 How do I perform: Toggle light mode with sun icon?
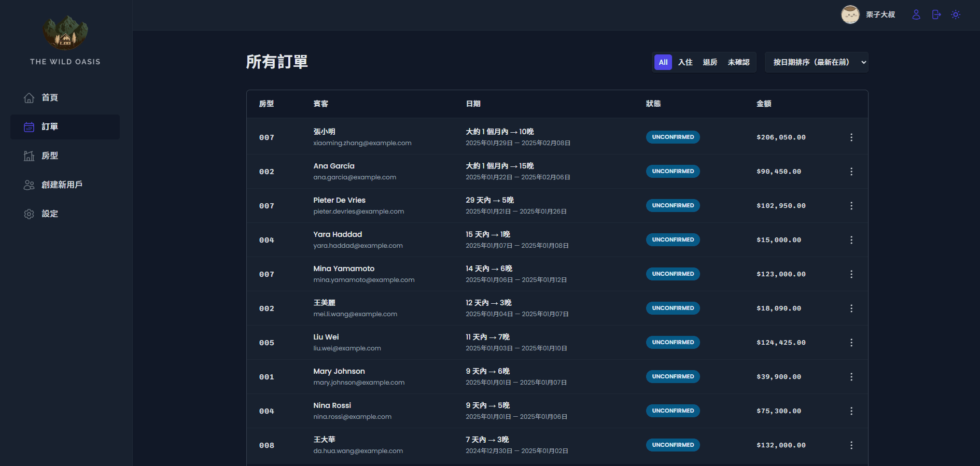pyautogui.click(x=956, y=15)
